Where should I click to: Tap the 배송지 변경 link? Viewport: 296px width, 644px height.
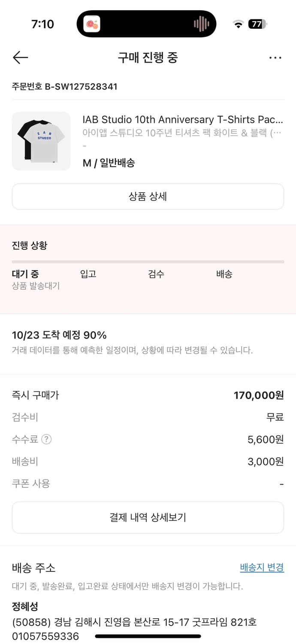click(262, 567)
